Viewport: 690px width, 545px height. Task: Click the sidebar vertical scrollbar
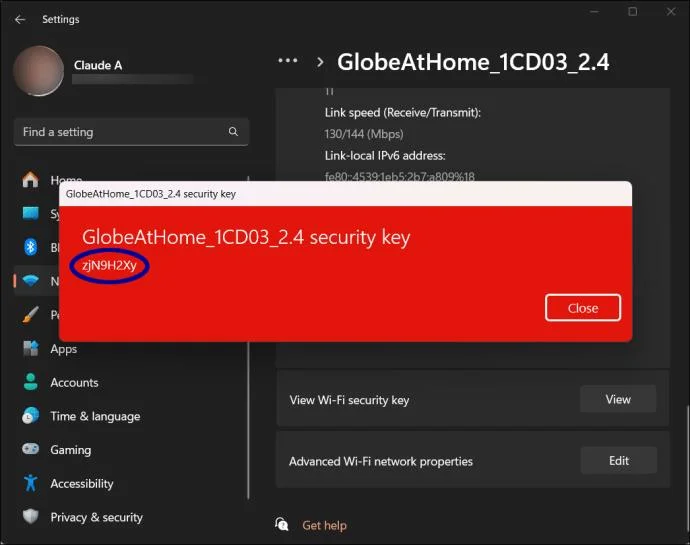point(248,420)
